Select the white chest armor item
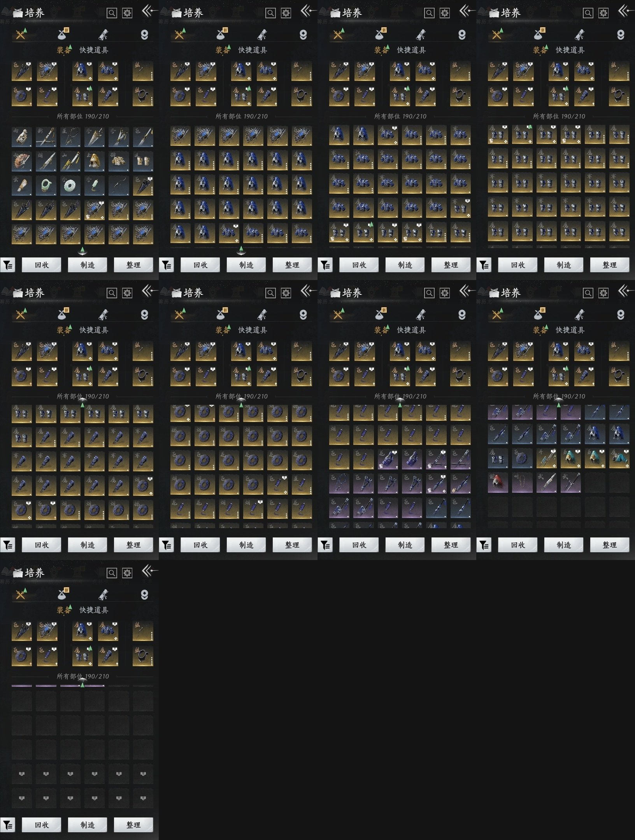 [118, 161]
